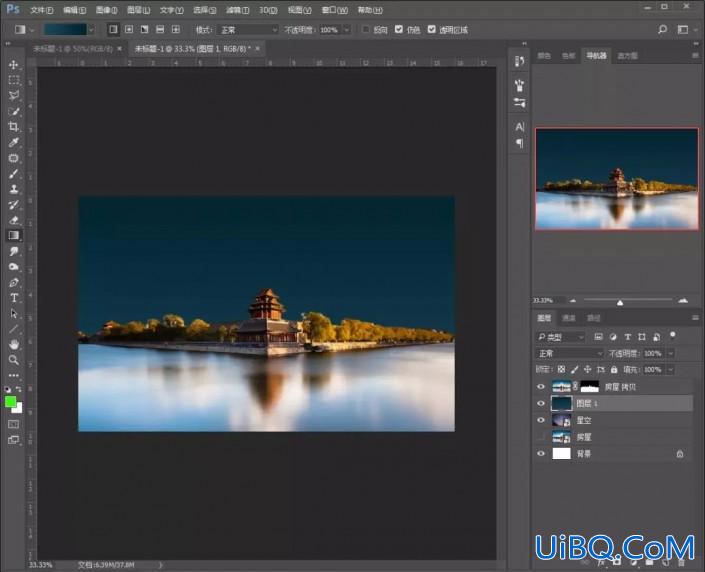Choose diamond gradient style
This screenshot has width=705, height=572.
[x=176, y=30]
